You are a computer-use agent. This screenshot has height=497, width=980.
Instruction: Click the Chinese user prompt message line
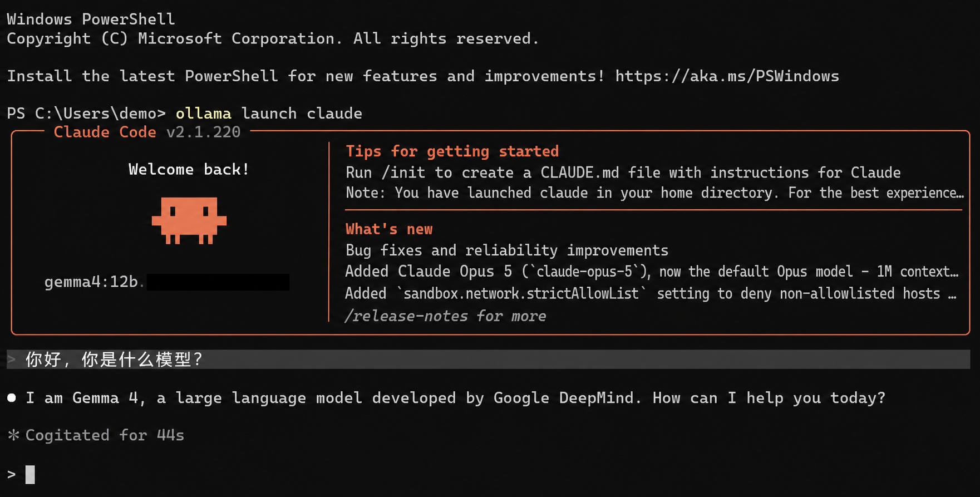click(489, 360)
